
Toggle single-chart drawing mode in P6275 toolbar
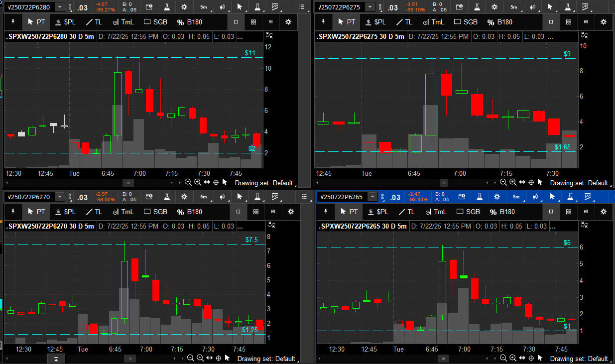[551, 22]
